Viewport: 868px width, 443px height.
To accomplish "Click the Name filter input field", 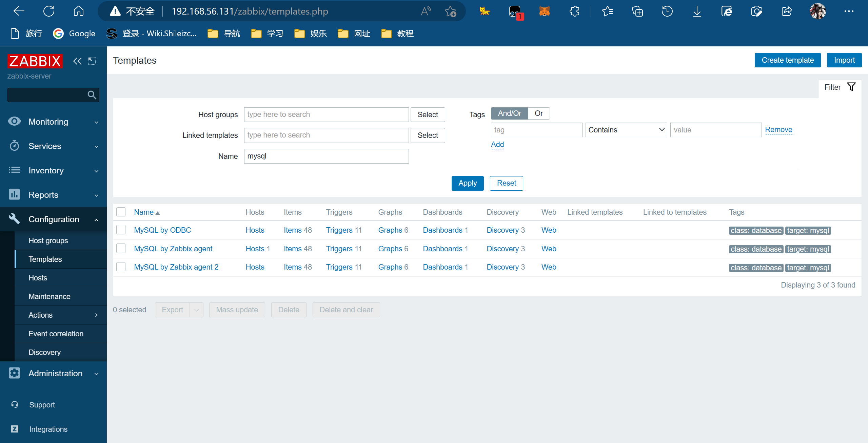I will pos(326,156).
